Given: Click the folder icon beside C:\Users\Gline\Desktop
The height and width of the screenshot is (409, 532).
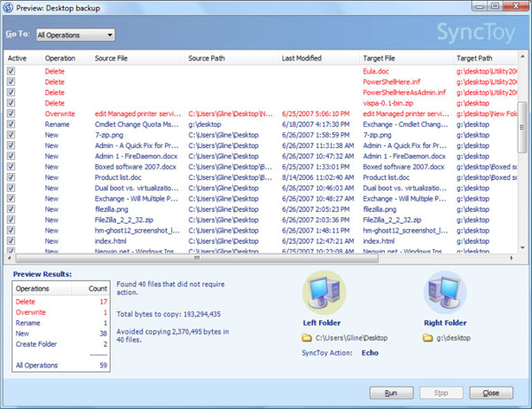Looking at the screenshot, I should [306, 338].
